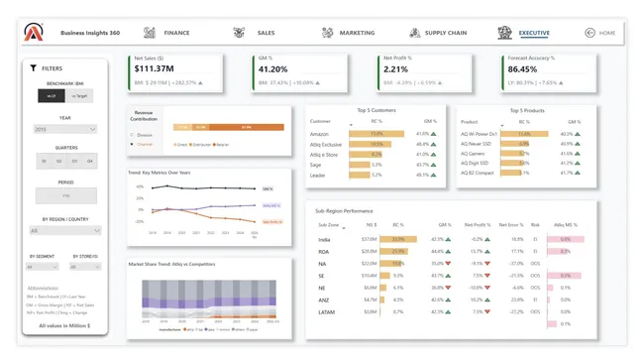Screen dimensions: 644x363
Task: Click NE's Net Profit red down triangle
Action: coord(487,288)
